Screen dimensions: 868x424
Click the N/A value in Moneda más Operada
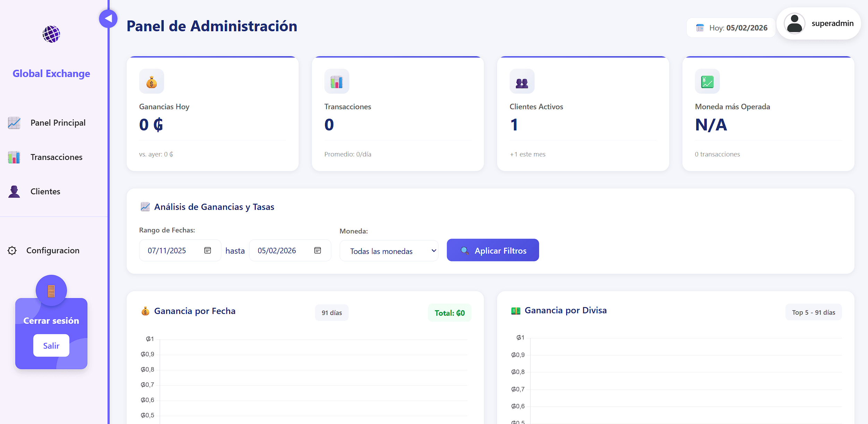tap(711, 125)
